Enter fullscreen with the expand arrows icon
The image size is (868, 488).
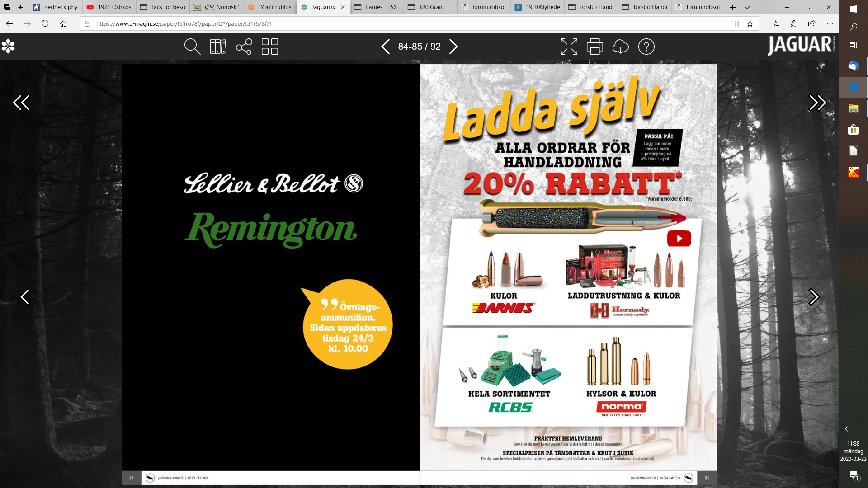pyautogui.click(x=569, y=47)
